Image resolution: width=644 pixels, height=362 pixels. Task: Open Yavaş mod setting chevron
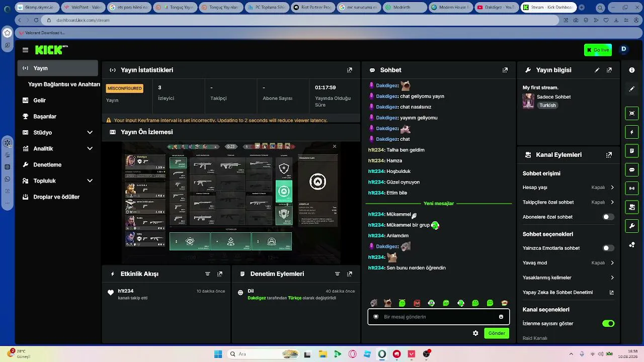coord(612,263)
